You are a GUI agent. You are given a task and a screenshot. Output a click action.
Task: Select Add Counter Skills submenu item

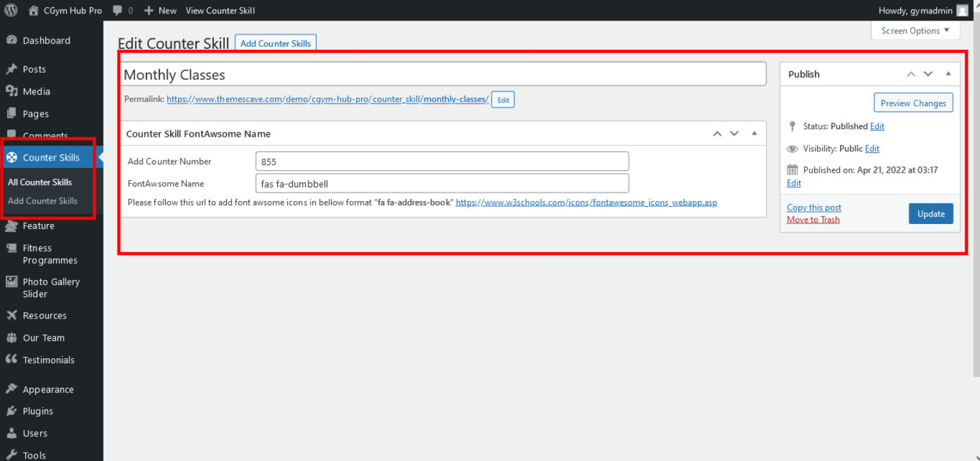[42, 201]
